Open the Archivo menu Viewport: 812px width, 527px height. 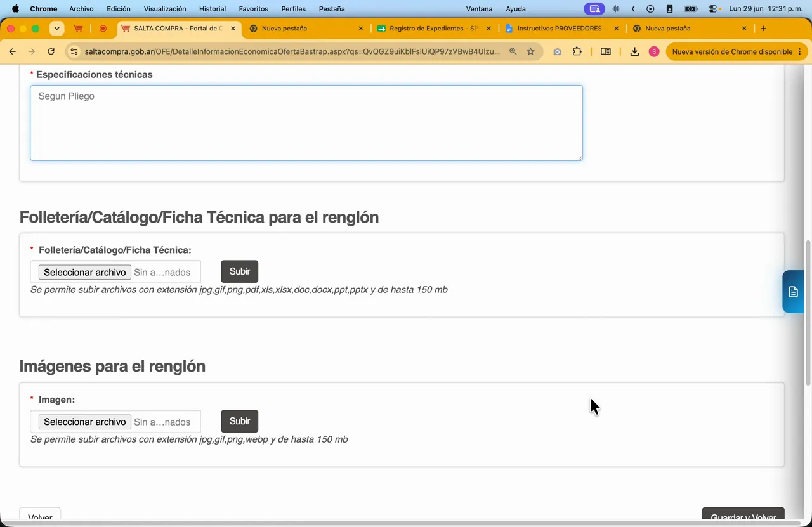click(81, 9)
